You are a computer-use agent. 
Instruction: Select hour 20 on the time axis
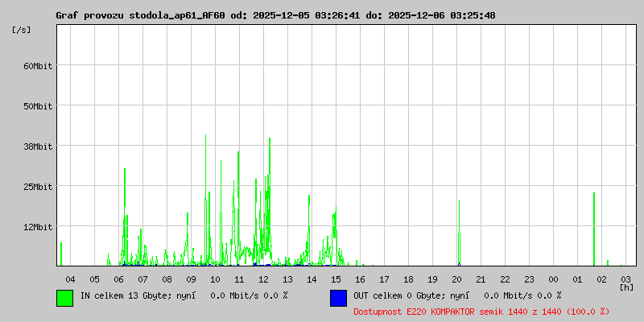[x=456, y=279]
